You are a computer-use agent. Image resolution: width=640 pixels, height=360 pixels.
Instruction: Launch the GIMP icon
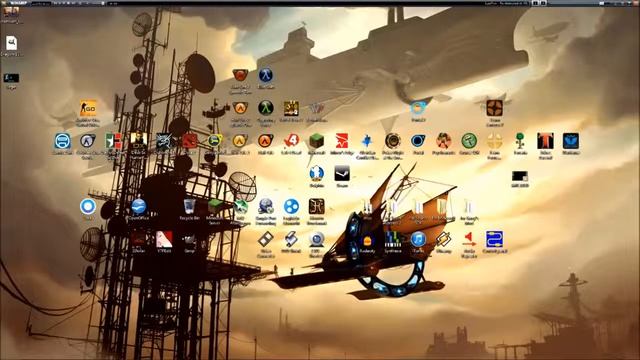tap(189, 240)
